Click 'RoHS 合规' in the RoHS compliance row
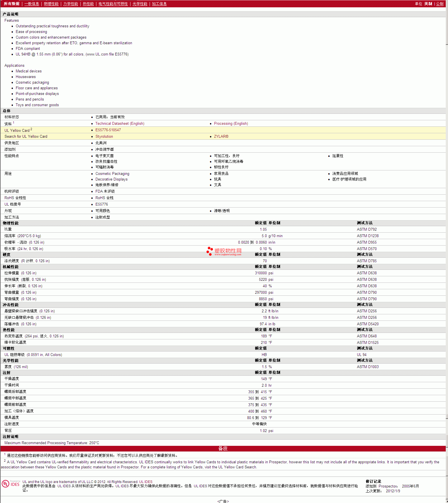Viewport: 448px width, 503px height. (105, 198)
